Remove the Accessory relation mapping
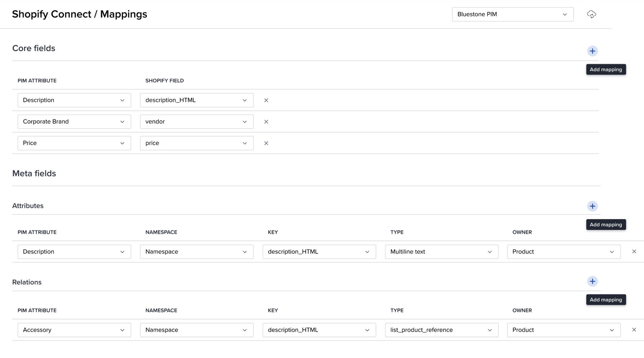Image resolution: width=644 pixels, height=358 pixels. tap(634, 330)
